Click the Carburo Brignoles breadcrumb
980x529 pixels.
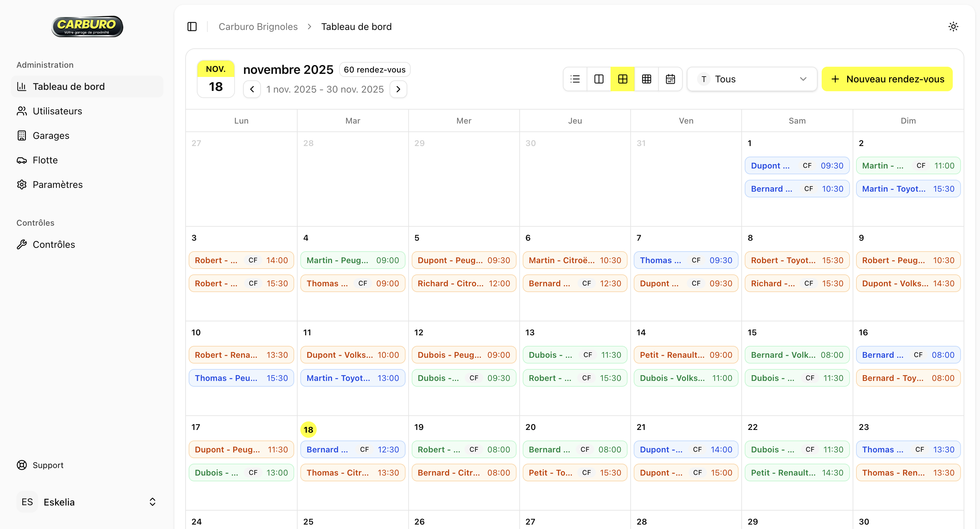click(258, 27)
